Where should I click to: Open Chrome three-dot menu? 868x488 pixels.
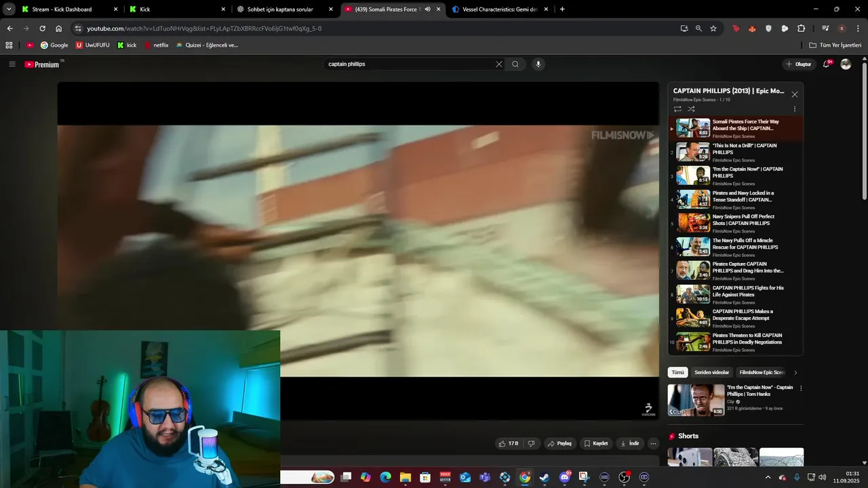(x=858, y=28)
